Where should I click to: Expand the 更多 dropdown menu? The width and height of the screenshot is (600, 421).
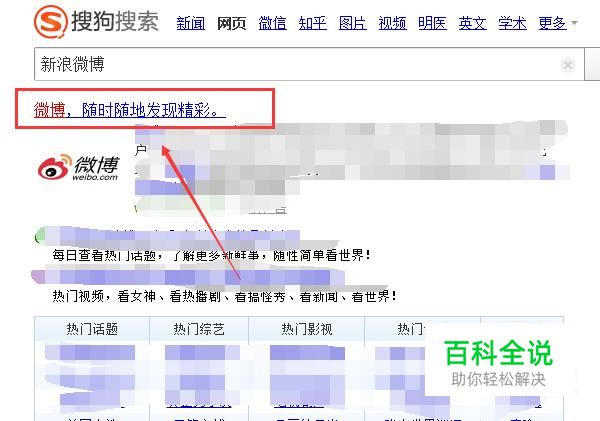tap(557, 24)
